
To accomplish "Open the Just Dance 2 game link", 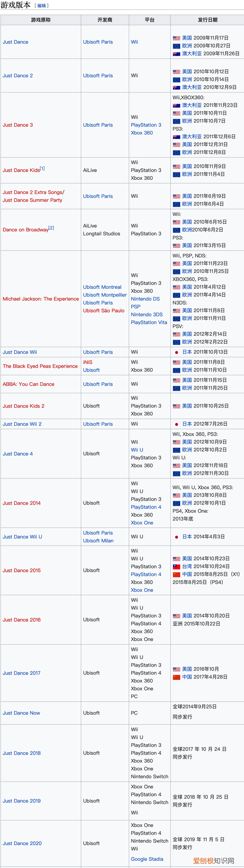I will 18,75.
